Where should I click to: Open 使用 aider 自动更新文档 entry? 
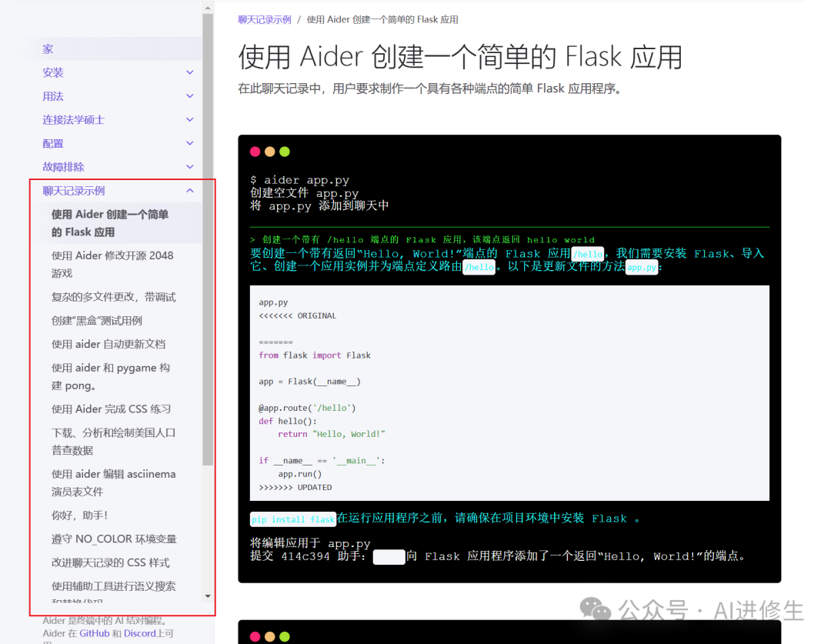pyautogui.click(x=108, y=344)
